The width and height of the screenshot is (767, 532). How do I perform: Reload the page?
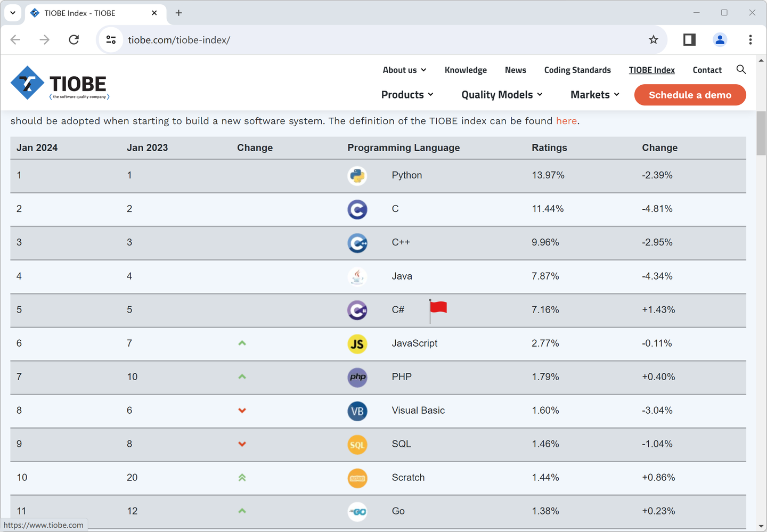click(74, 40)
